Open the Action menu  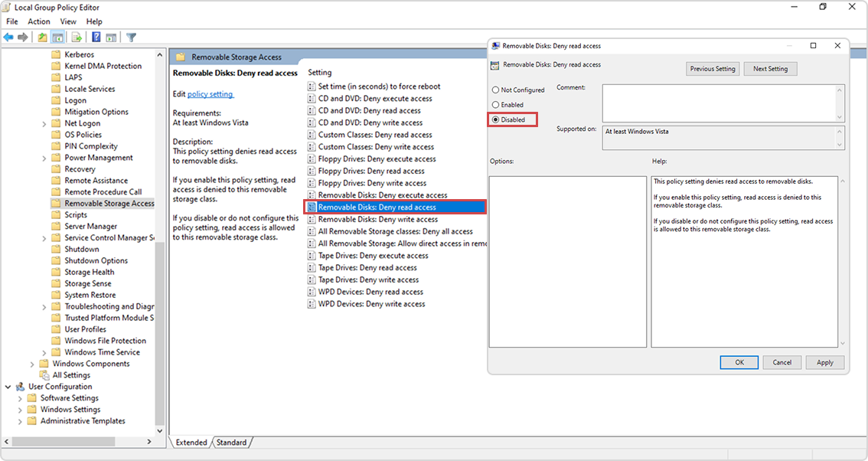pos(38,21)
